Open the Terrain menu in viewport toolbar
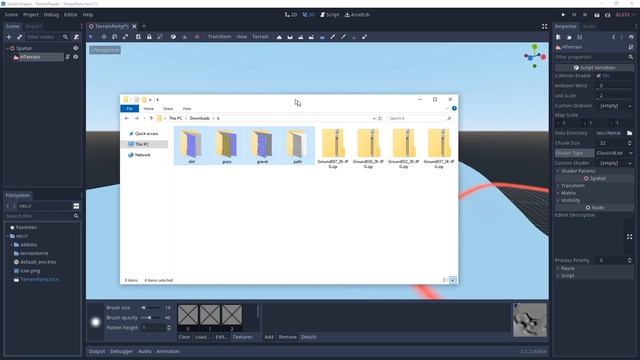 click(x=260, y=37)
